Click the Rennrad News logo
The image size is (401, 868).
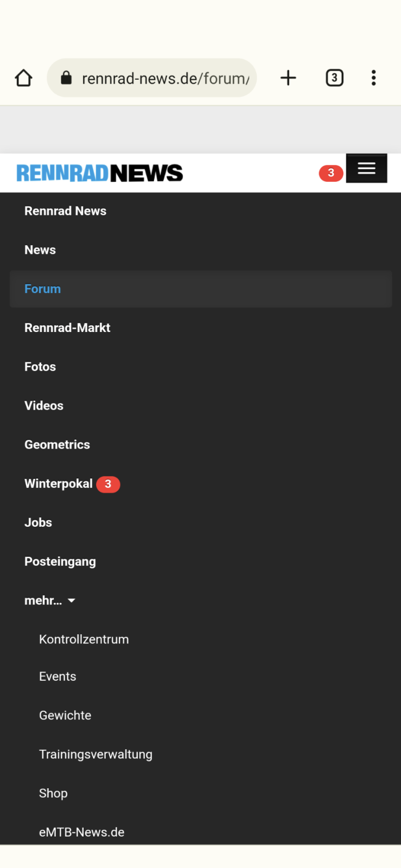tap(100, 173)
